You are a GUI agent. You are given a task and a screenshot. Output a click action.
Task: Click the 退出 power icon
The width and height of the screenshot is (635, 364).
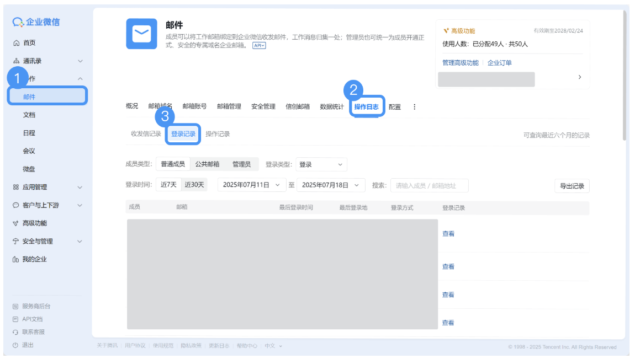(15, 345)
